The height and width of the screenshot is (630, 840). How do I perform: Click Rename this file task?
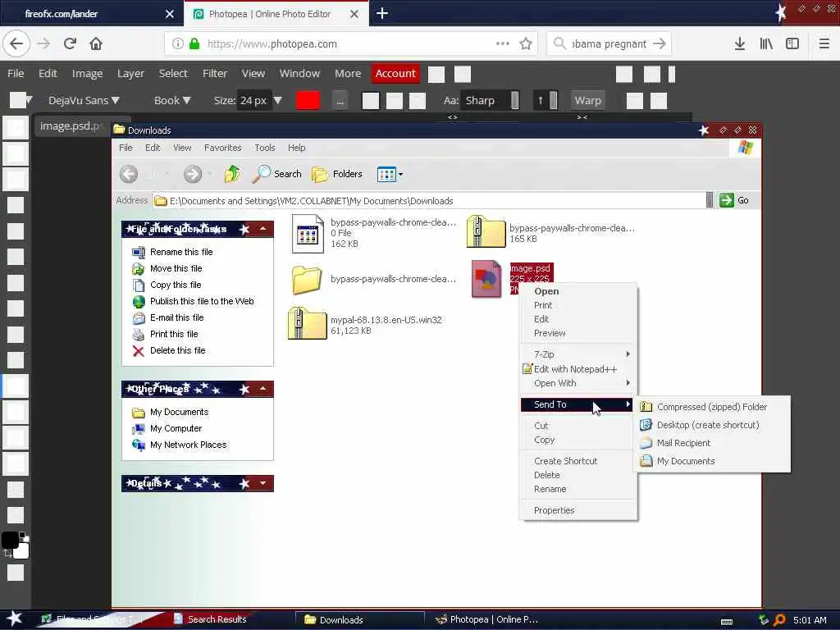click(181, 252)
